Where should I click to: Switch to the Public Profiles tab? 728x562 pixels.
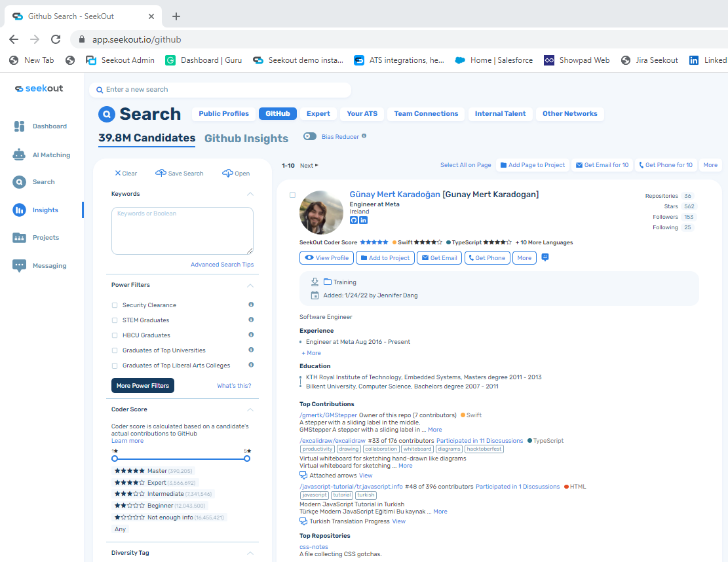coord(223,114)
